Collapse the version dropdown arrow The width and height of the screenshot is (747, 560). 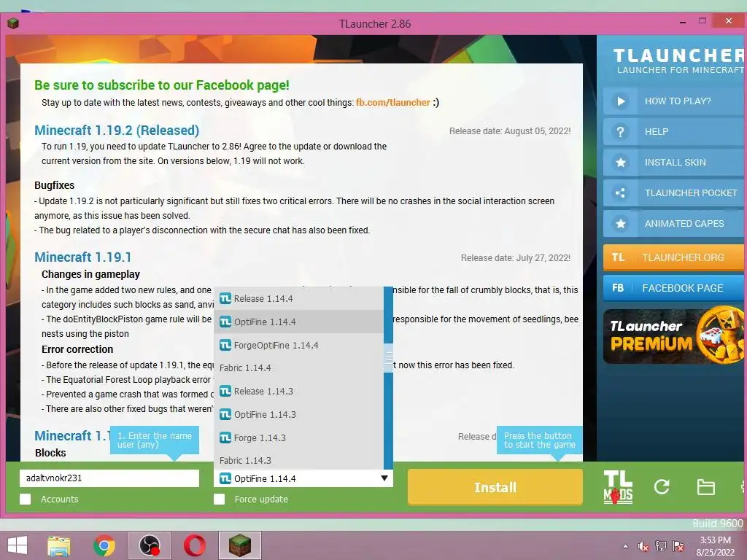click(x=384, y=478)
